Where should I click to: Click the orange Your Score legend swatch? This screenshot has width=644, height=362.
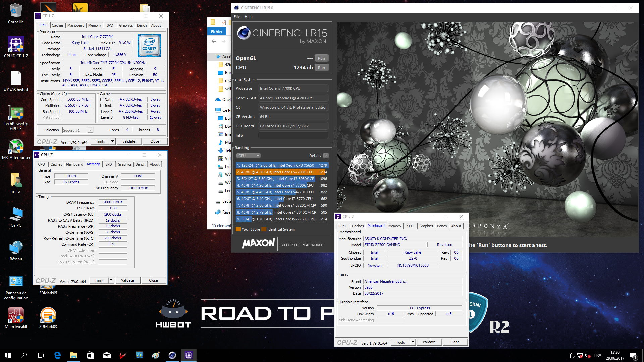pos(238,229)
